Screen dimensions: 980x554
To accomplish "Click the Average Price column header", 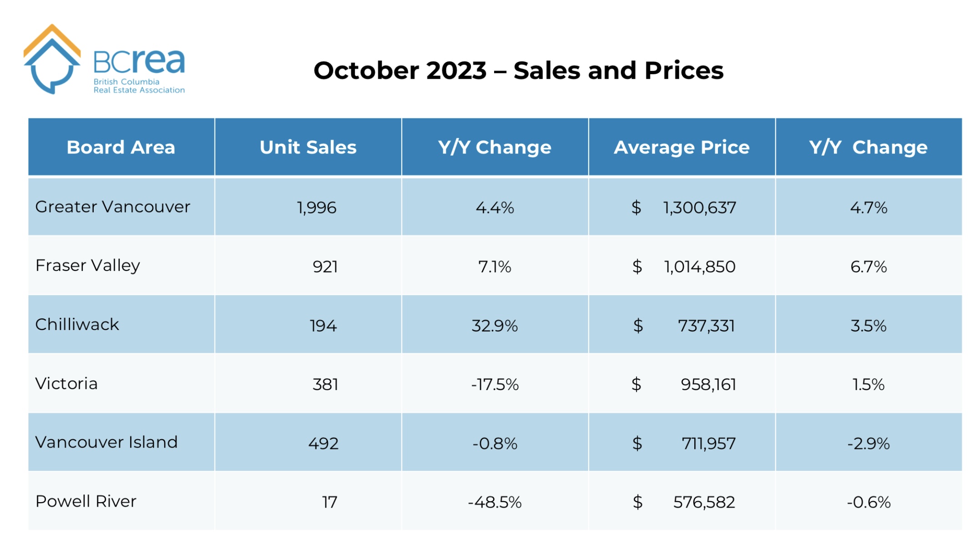I will click(682, 147).
